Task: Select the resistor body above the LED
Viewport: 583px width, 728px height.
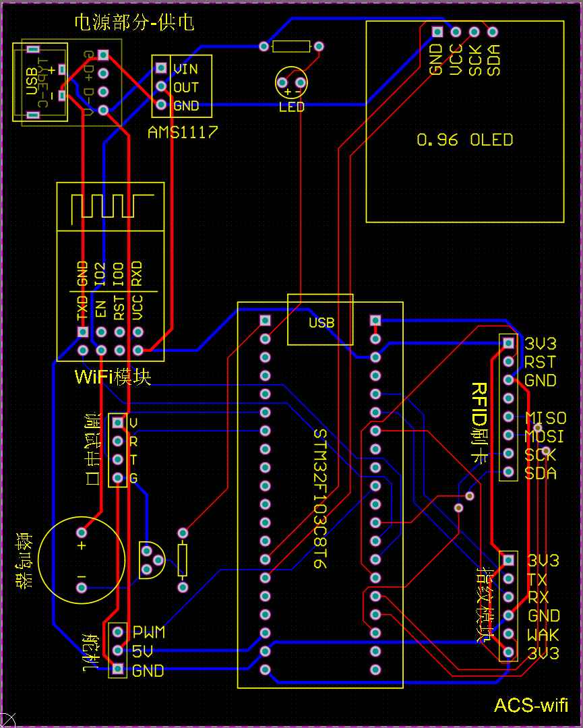Action: [291, 47]
